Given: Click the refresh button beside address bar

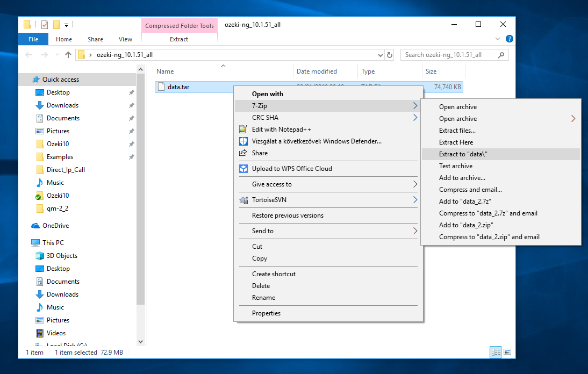Looking at the screenshot, I should (390, 55).
